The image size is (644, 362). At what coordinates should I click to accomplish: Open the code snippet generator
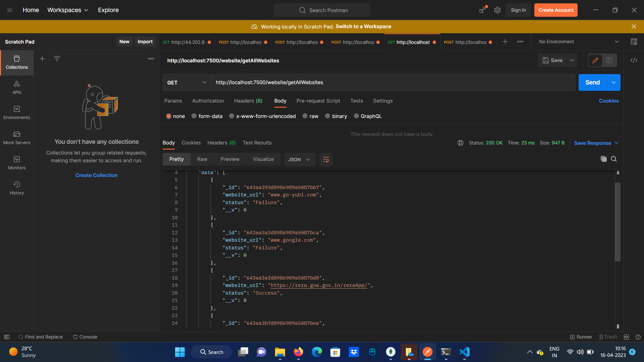[634, 60]
